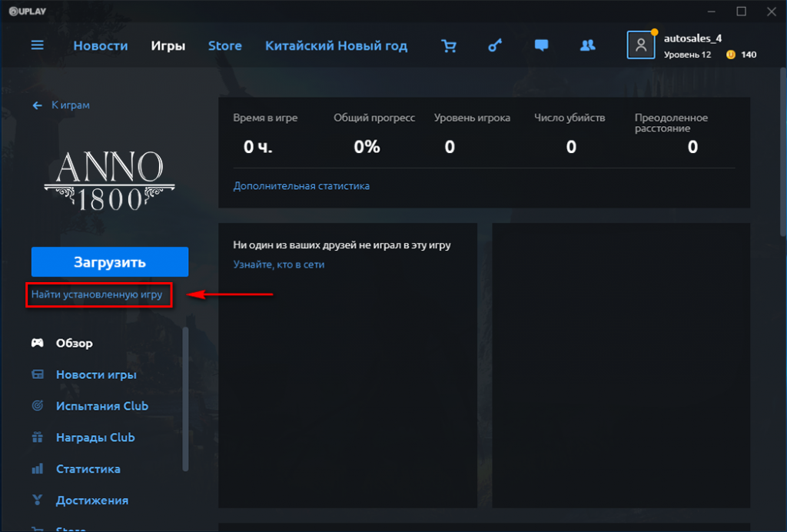787x532 pixels.
Task: Open Дополнительная статистика link
Action: (x=301, y=186)
